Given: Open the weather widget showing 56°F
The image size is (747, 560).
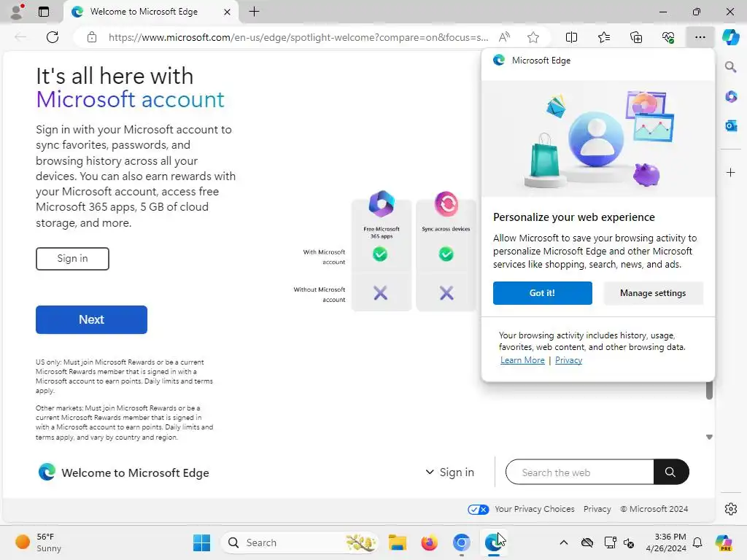Looking at the screenshot, I should [x=39, y=542].
